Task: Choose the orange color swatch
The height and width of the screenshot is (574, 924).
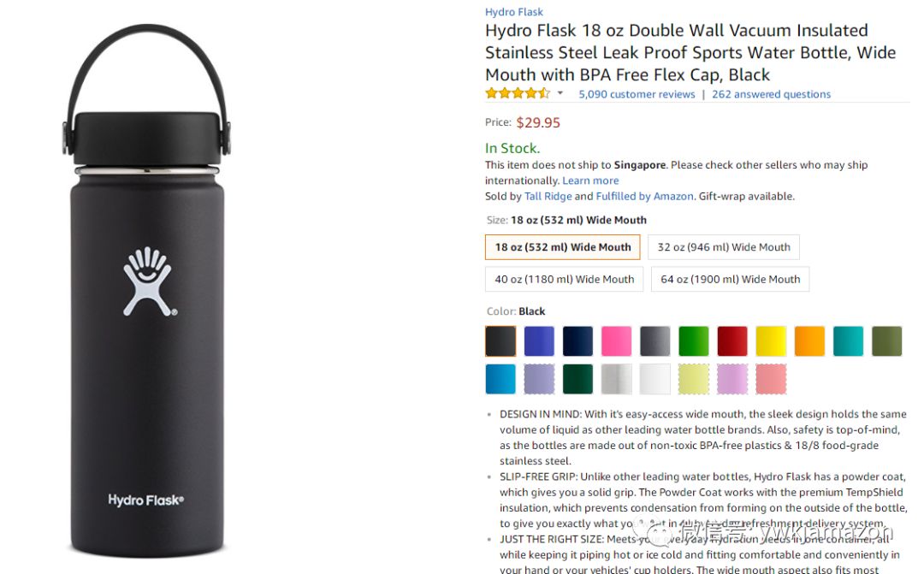Action: click(809, 341)
